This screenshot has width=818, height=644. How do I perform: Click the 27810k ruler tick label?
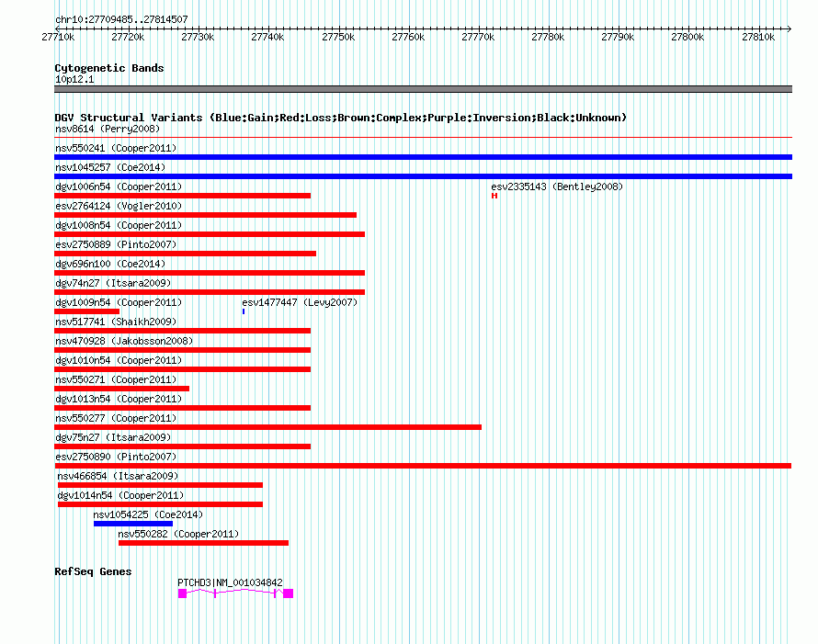758,37
